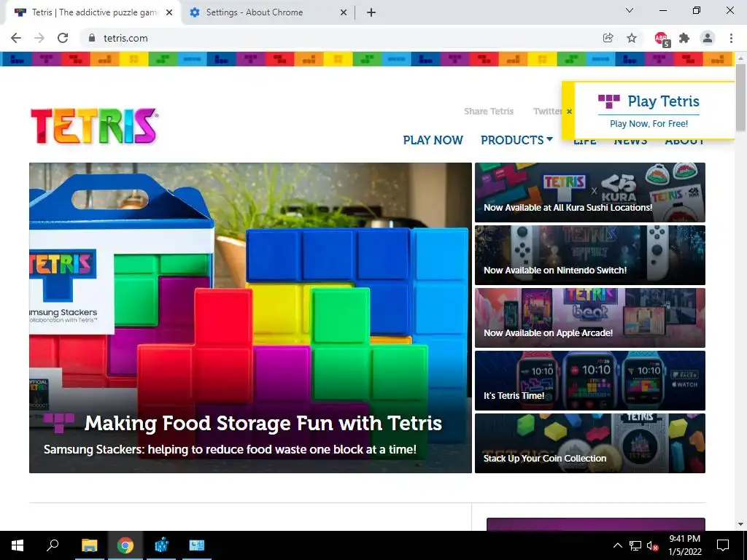Open the tab search chevron
This screenshot has height=560, width=747.
point(630,10)
